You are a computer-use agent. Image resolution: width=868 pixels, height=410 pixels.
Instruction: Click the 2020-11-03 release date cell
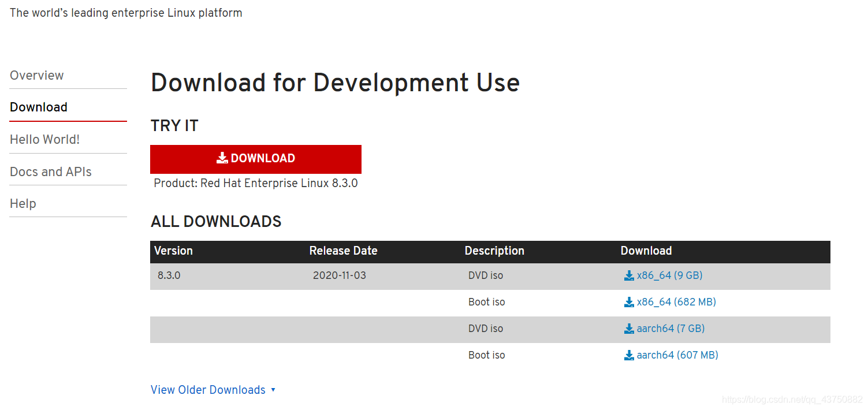340,275
